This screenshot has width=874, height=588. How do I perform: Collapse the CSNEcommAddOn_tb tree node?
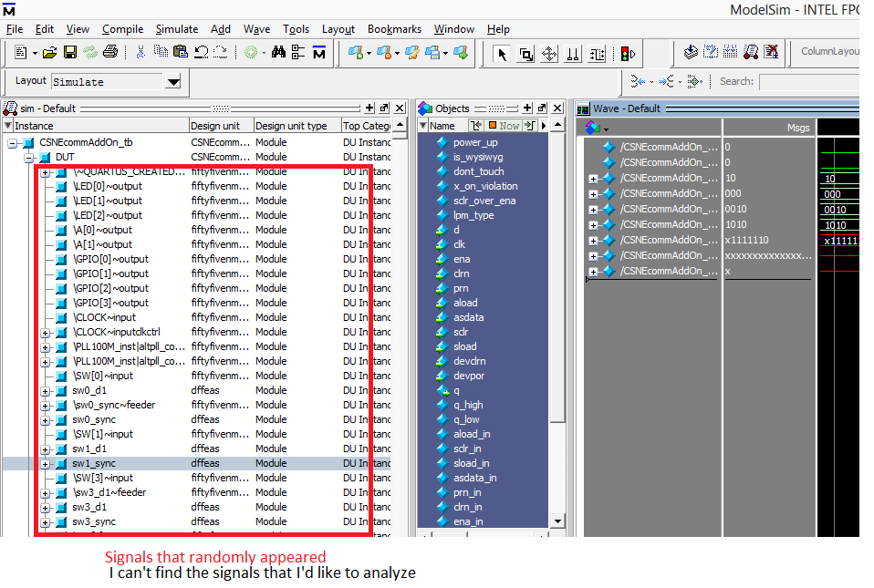click(13, 143)
